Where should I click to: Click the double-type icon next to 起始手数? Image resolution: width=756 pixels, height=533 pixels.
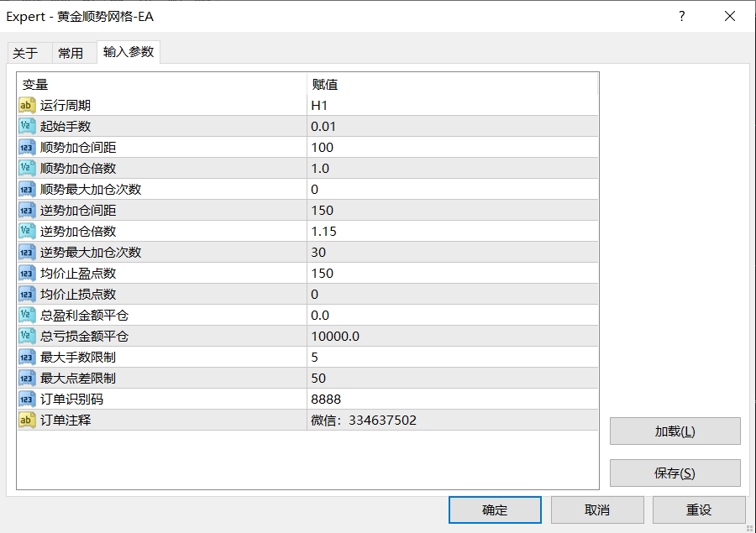pyautogui.click(x=27, y=126)
